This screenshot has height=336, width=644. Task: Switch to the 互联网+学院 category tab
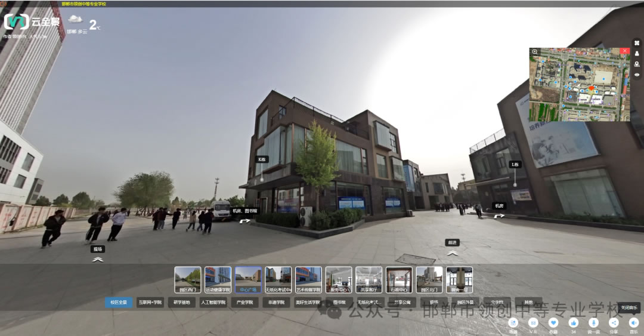tap(150, 302)
